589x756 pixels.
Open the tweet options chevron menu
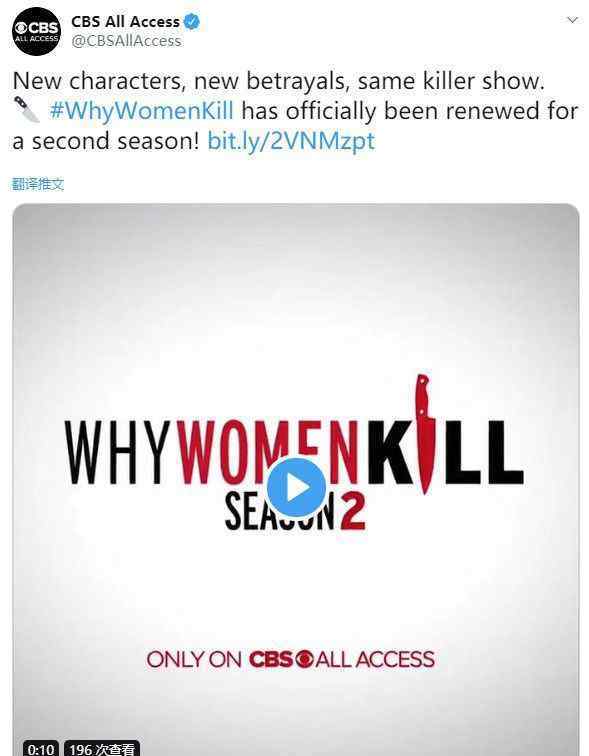572,20
